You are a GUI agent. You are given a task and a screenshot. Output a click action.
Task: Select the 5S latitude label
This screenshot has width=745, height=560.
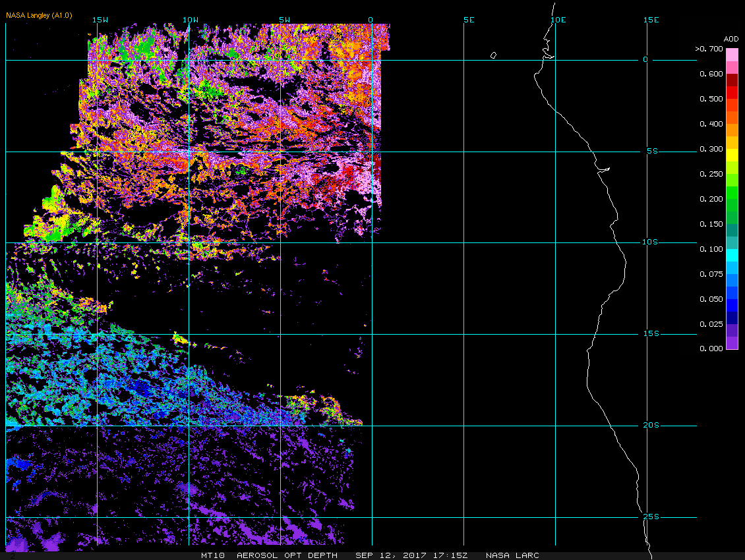[652, 151]
